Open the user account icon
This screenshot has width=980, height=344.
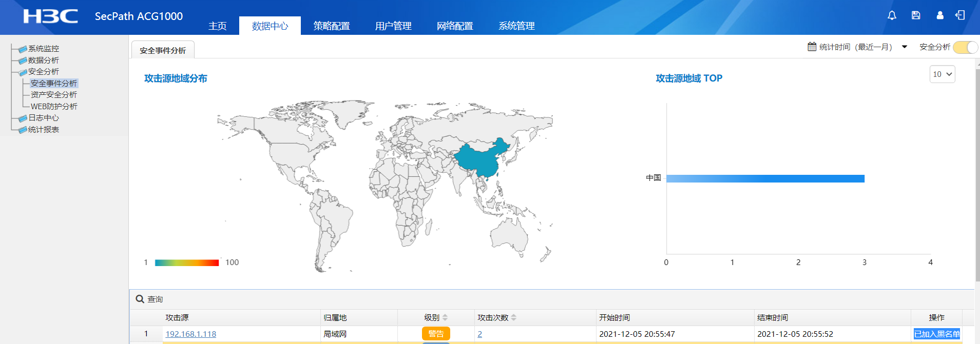click(x=940, y=15)
